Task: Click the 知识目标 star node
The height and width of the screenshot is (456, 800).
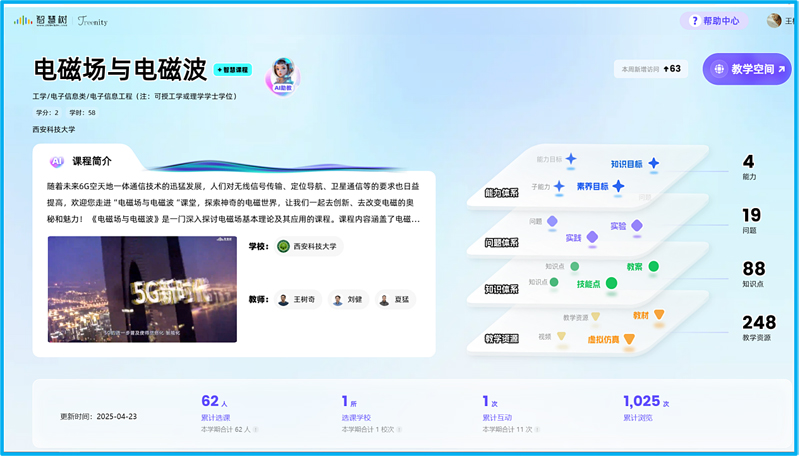Action: tap(653, 163)
